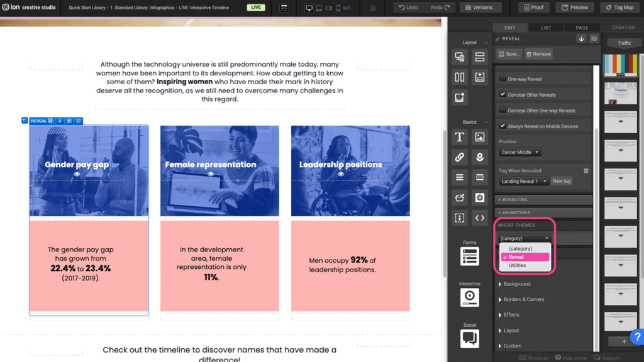Select the desktop device preview icon
Viewport: 644px width, 362px height.
[x=309, y=8]
